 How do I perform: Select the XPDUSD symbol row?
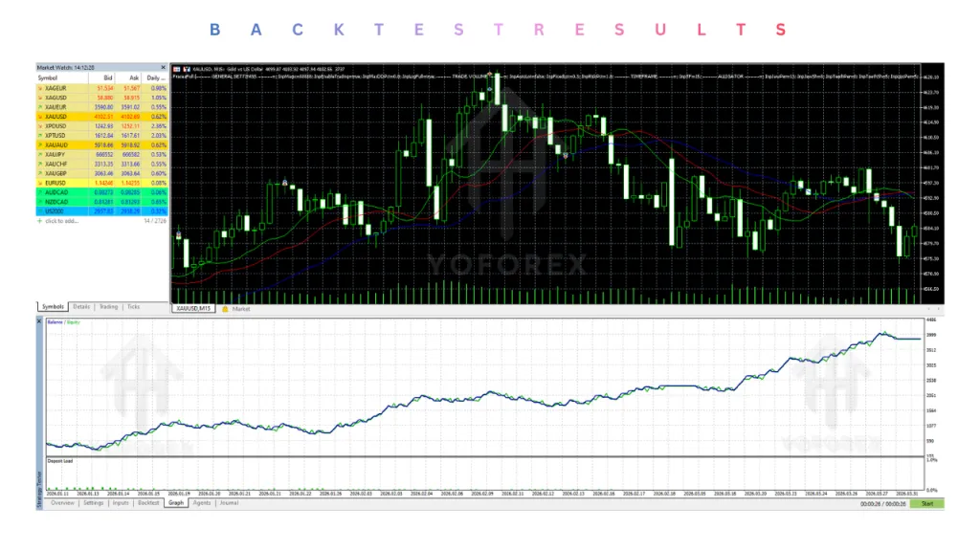click(x=101, y=126)
